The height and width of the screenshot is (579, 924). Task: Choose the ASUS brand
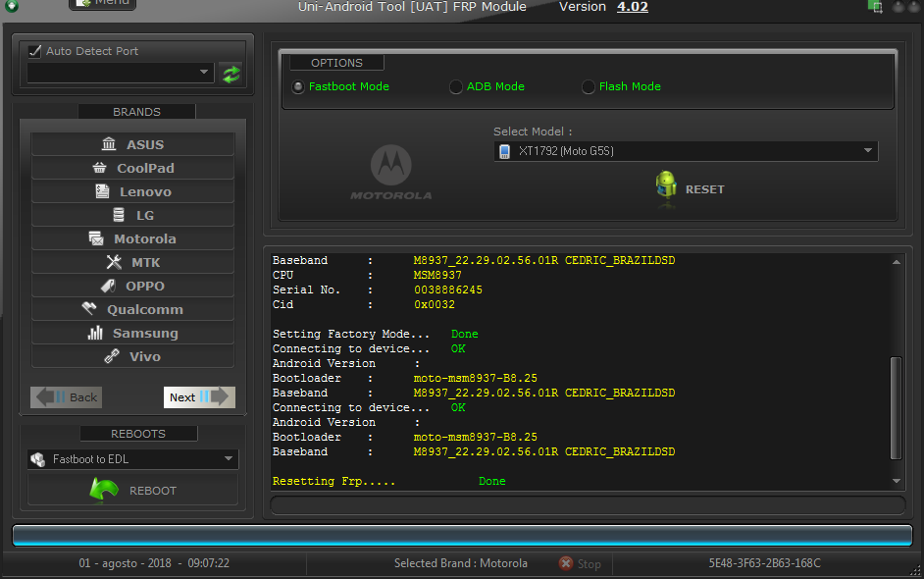pyautogui.click(x=132, y=144)
